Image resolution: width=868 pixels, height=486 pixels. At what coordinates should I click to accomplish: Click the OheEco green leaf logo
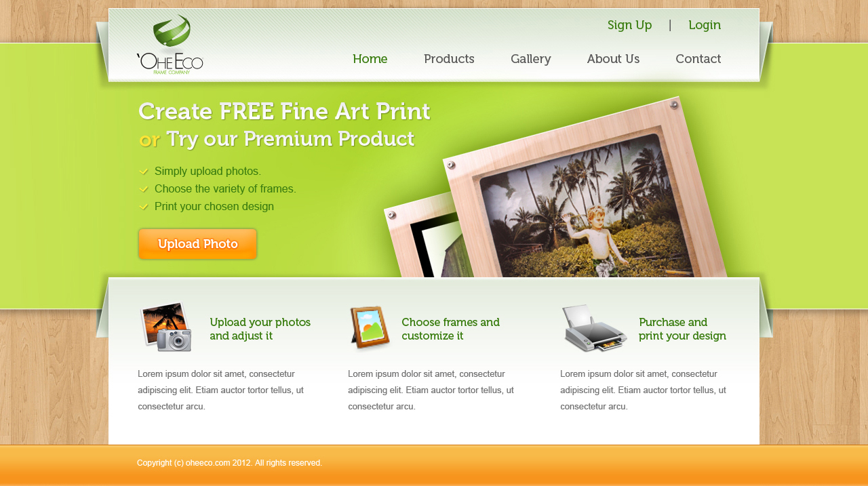170,44
